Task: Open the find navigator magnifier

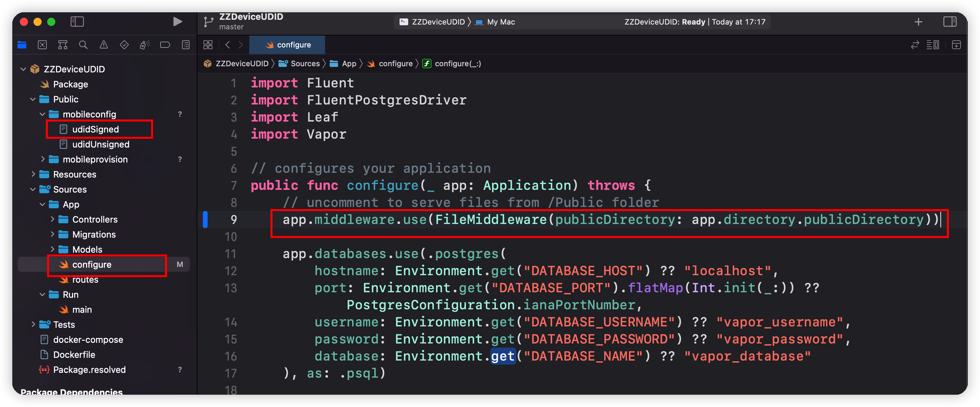Action: [83, 45]
